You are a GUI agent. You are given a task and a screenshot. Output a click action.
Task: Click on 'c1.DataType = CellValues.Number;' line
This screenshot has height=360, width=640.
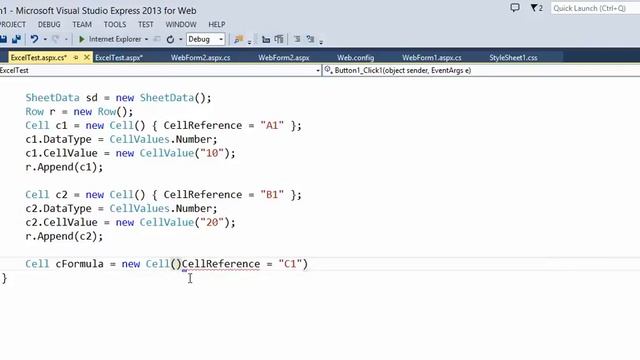pos(121,140)
